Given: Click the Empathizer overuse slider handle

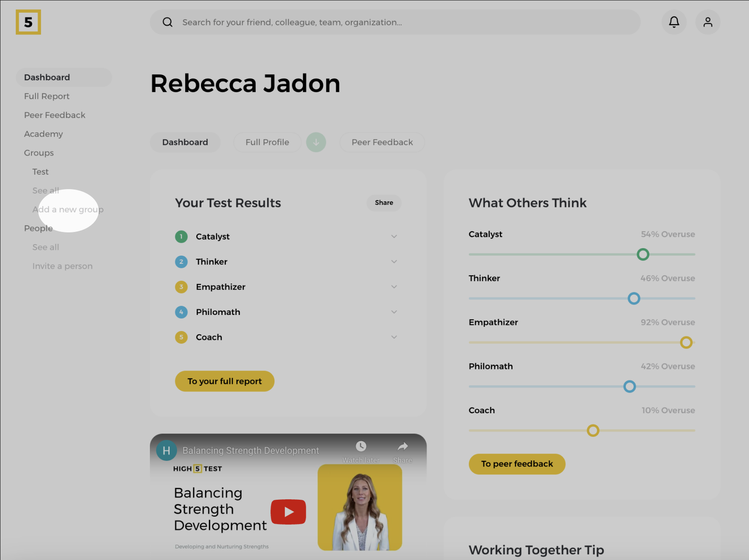Looking at the screenshot, I should point(686,342).
